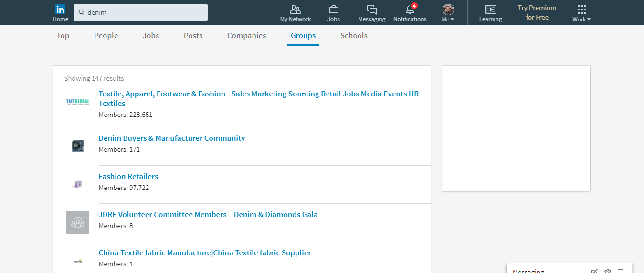Click Try Premium for Free
The image size is (644, 273).
tap(537, 12)
